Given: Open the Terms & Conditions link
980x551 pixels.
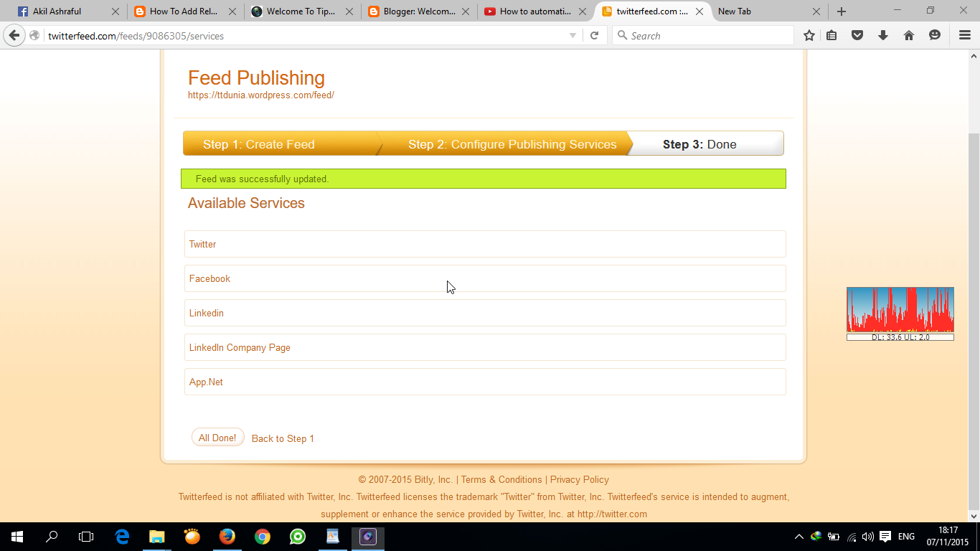Looking at the screenshot, I should pyautogui.click(x=501, y=479).
